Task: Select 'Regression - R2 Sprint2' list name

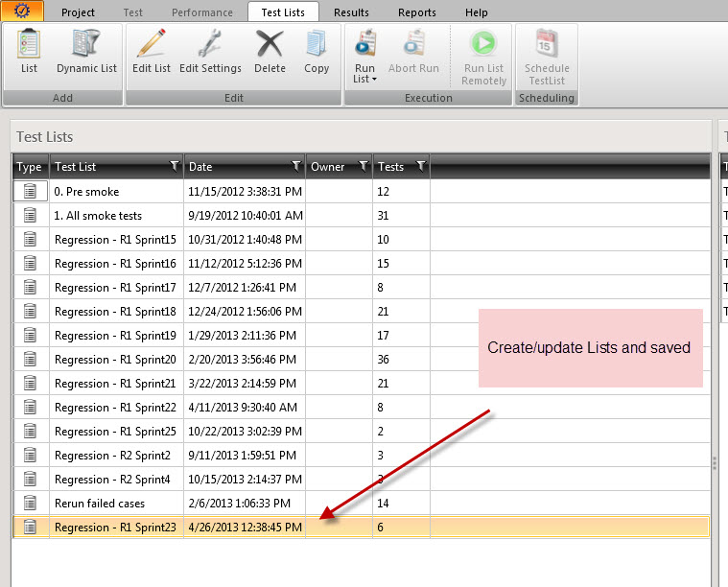Action: [x=112, y=456]
